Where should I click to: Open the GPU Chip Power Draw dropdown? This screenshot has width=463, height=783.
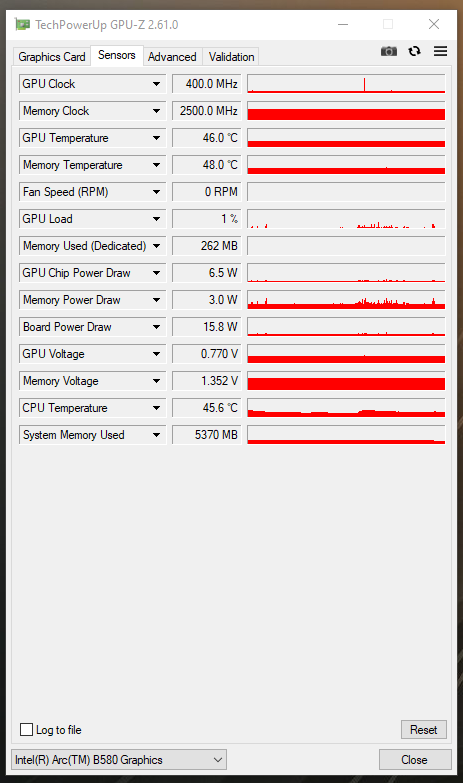92,273
